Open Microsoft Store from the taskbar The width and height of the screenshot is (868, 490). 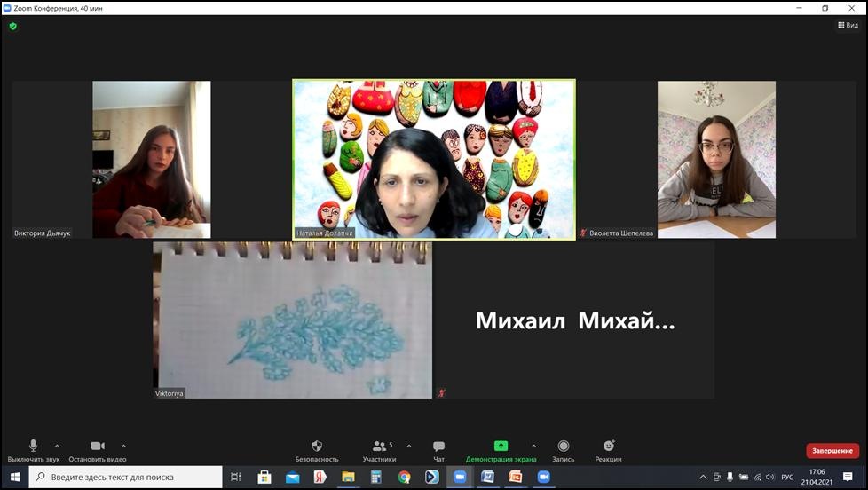pyautogui.click(x=264, y=477)
